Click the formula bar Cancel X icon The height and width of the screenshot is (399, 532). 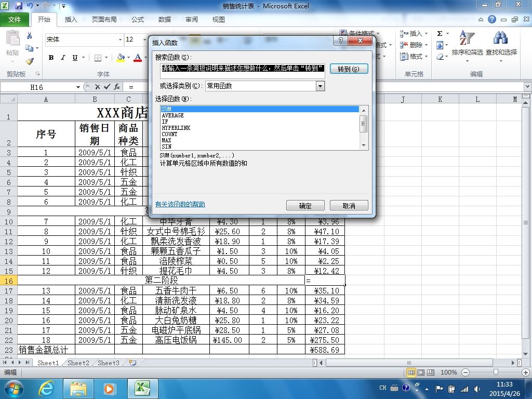[97, 87]
